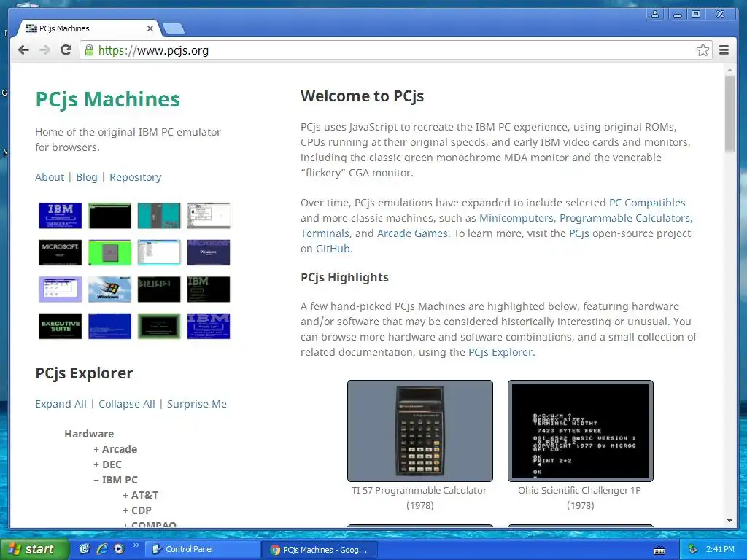Open the Repository link
Viewport: 747px width, 560px height.
coord(135,177)
